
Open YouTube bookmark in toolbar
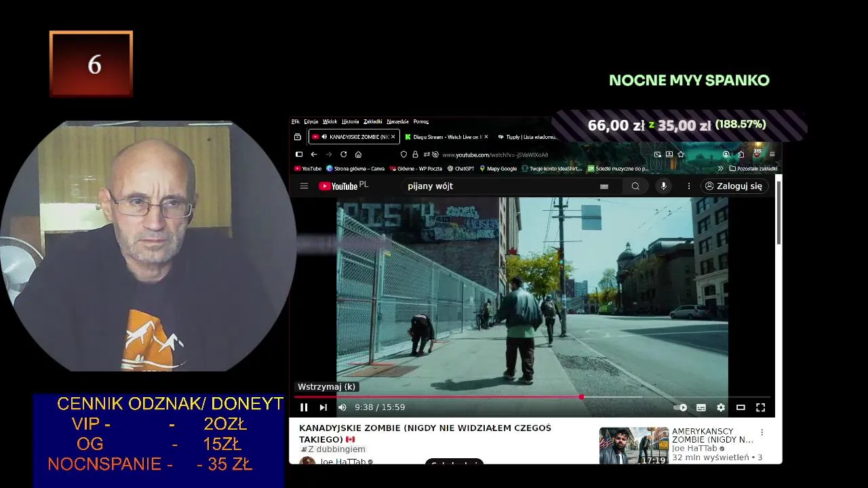[307, 169]
